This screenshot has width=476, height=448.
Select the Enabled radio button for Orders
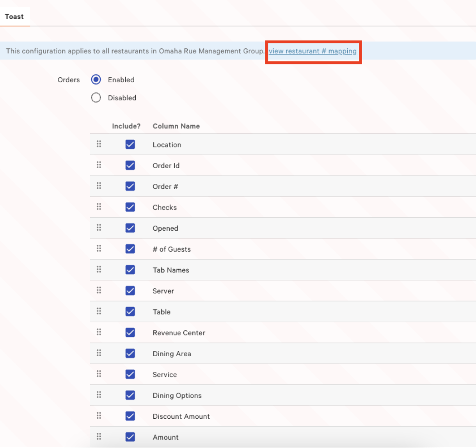pyautogui.click(x=96, y=80)
